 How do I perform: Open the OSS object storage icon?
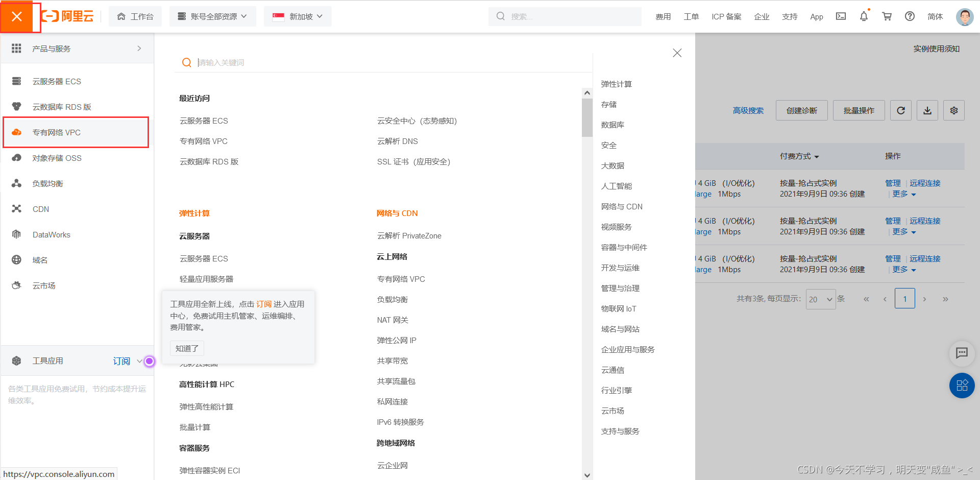(x=16, y=158)
